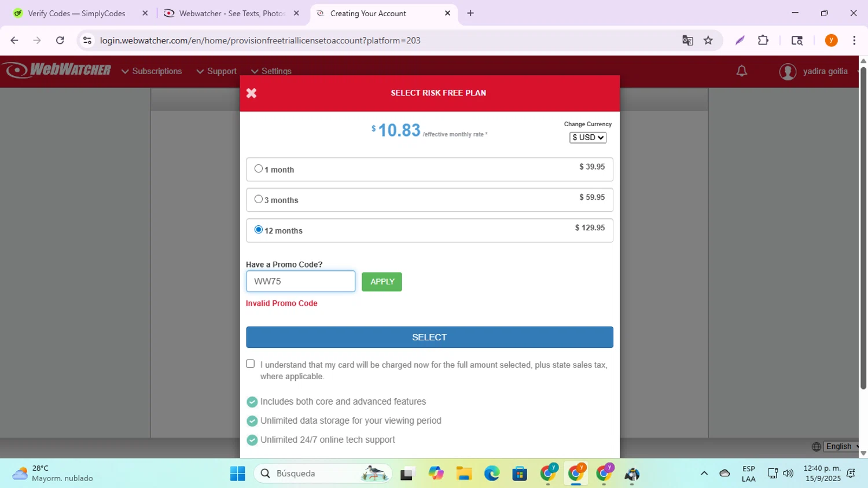Viewport: 868px width, 488px height.
Task: Select the 1 month plan radio button
Action: pos(259,168)
